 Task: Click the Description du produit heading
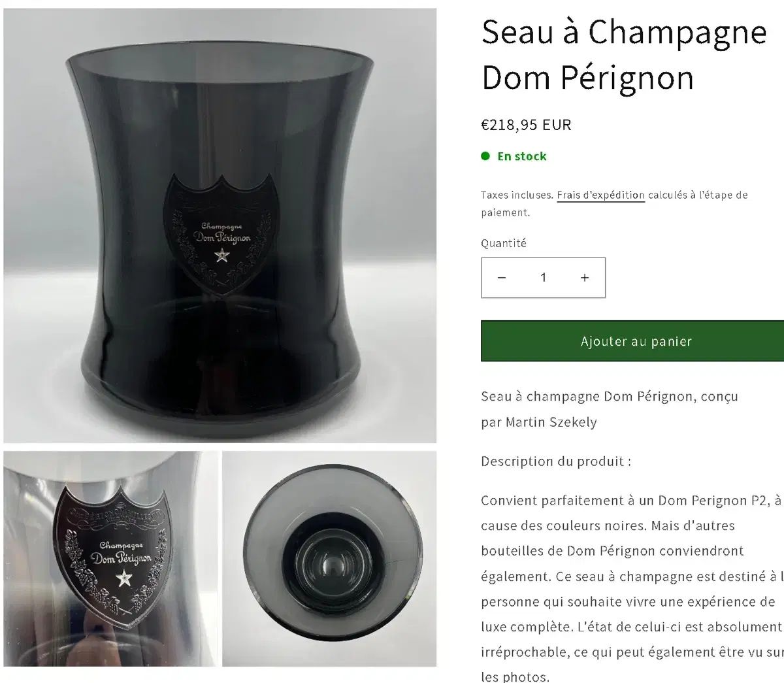click(x=556, y=461)
